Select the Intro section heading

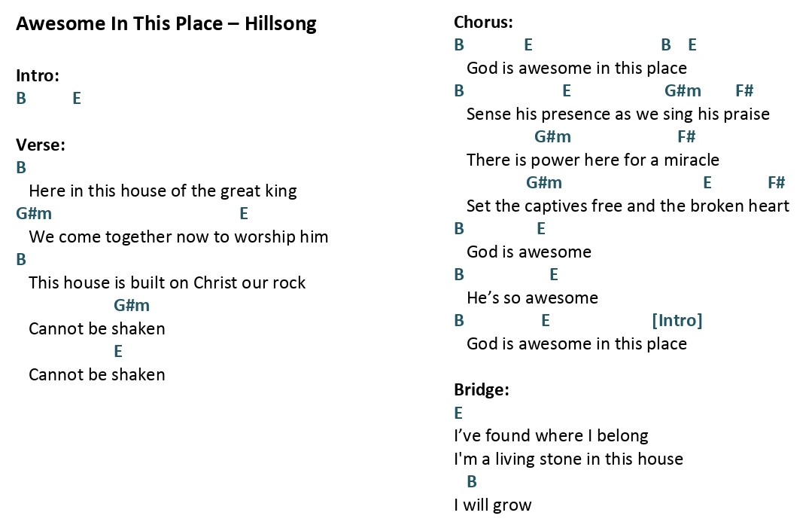[38, 75]
